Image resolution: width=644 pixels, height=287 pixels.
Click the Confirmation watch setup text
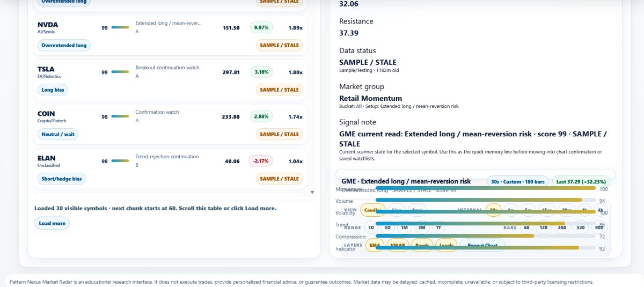157,112
